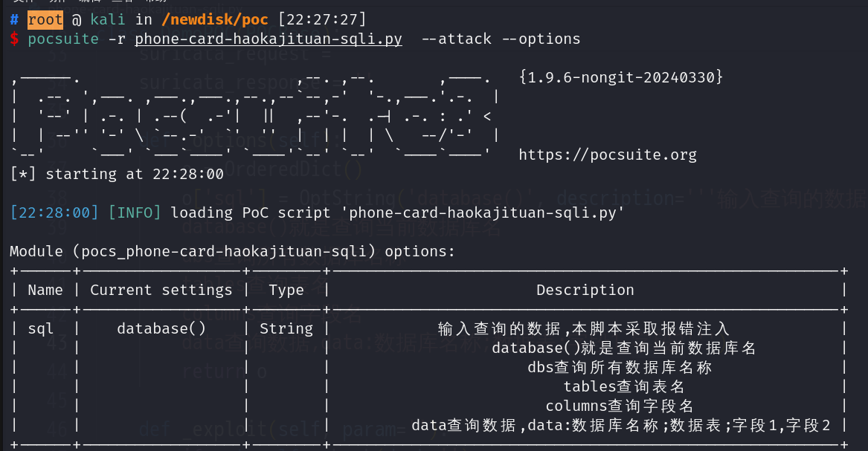Click the kali hostname in prompt
The width and height of the screenshot is (868, 451).
(x=107, y=20)
